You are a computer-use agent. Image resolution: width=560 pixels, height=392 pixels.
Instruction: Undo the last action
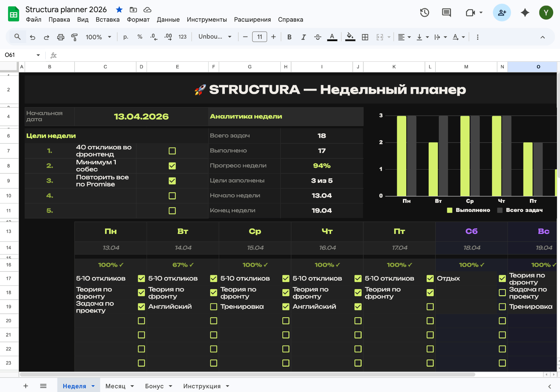33,37
